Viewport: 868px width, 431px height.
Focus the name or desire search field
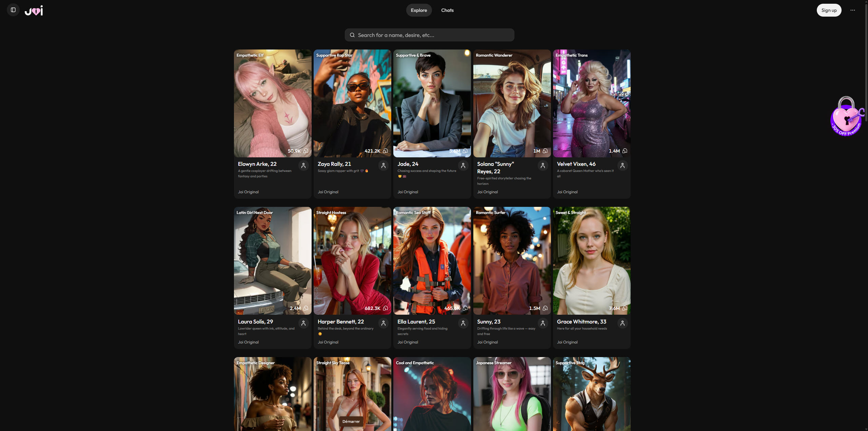434,35
